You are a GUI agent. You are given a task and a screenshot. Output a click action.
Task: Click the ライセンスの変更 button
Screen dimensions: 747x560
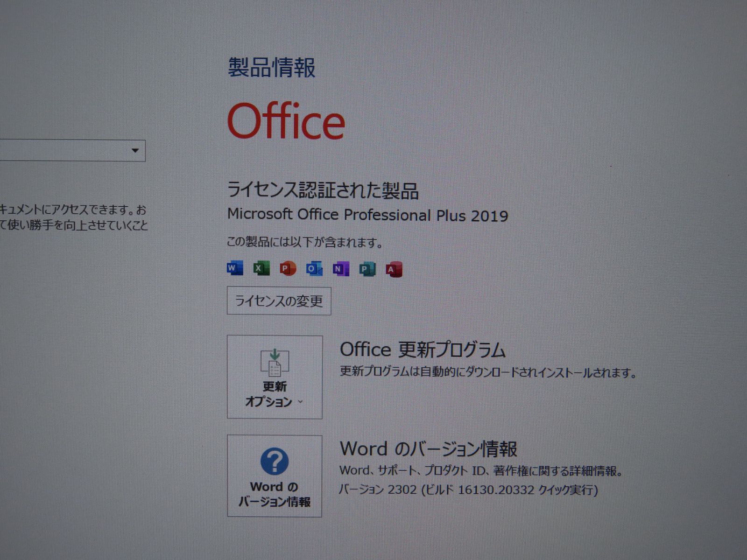pyautogui.click(x=279, y=301)
